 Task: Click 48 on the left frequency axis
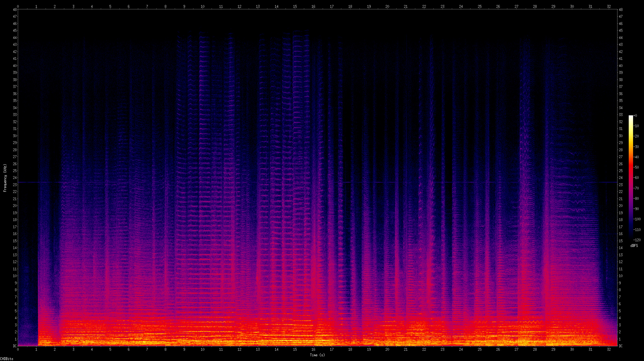click(x=15, y=10)
